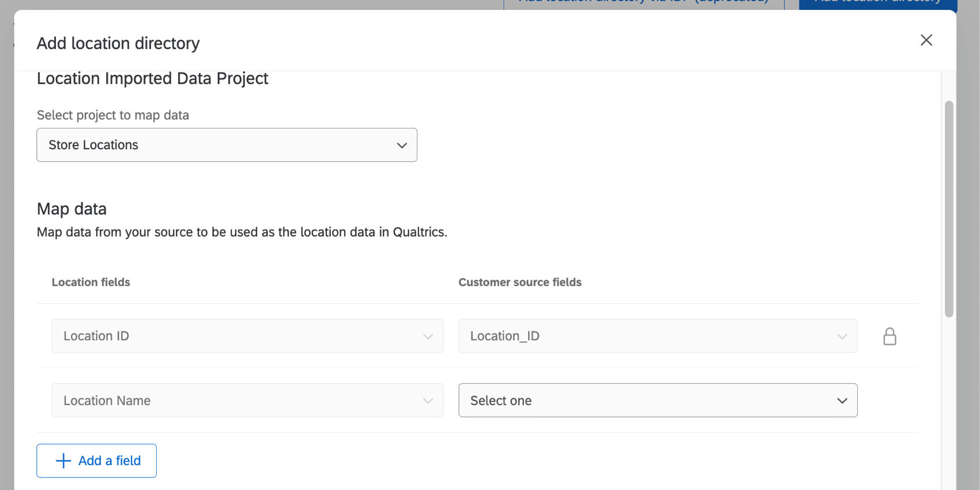The image size is (980, 490).
Task: Click the dialog's vertical scrollbar
Action: pyautogui.click(x=949, y=209)
